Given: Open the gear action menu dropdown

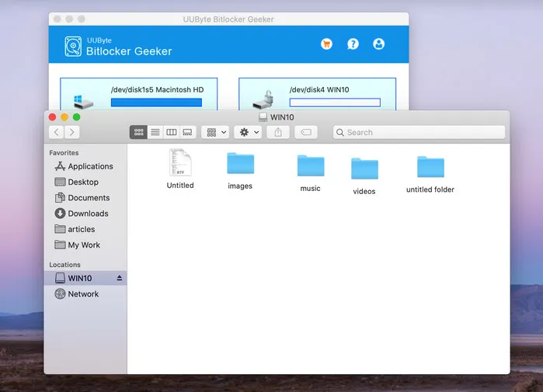Looking at the screenshot, I should point(248,132).
